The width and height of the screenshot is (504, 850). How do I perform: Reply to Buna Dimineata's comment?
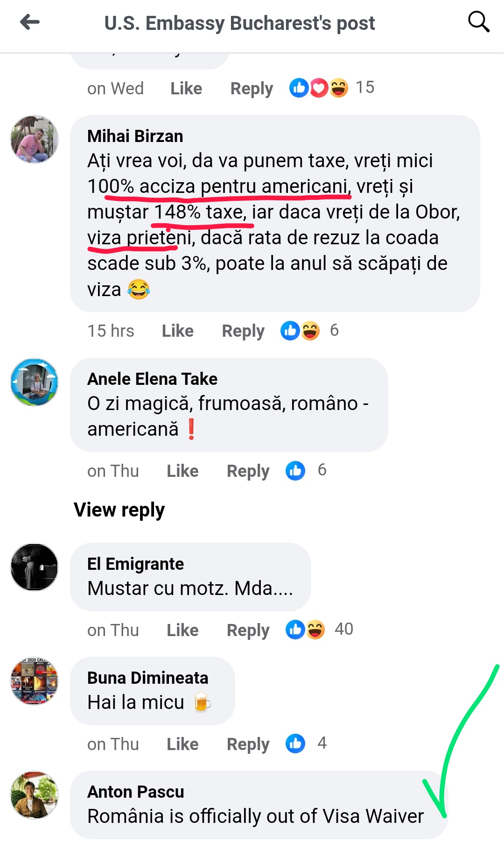pyautogui.click(x=248, y=744)
